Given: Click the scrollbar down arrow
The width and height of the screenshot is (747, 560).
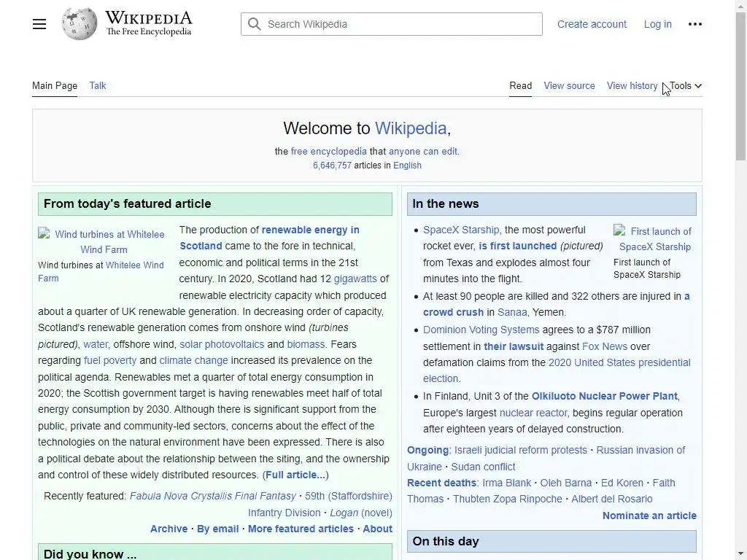Looking at the screenshot, I should point(740,554).
